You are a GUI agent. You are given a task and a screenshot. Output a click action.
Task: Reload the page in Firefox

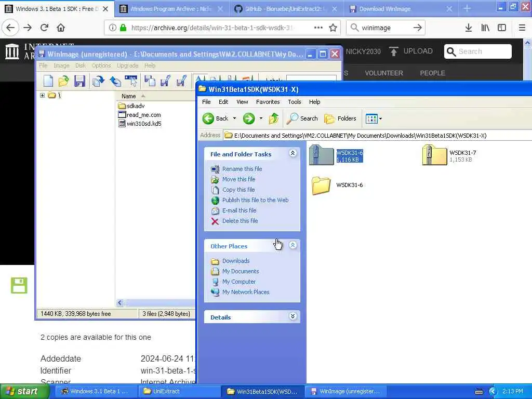[x=44, y=28]
